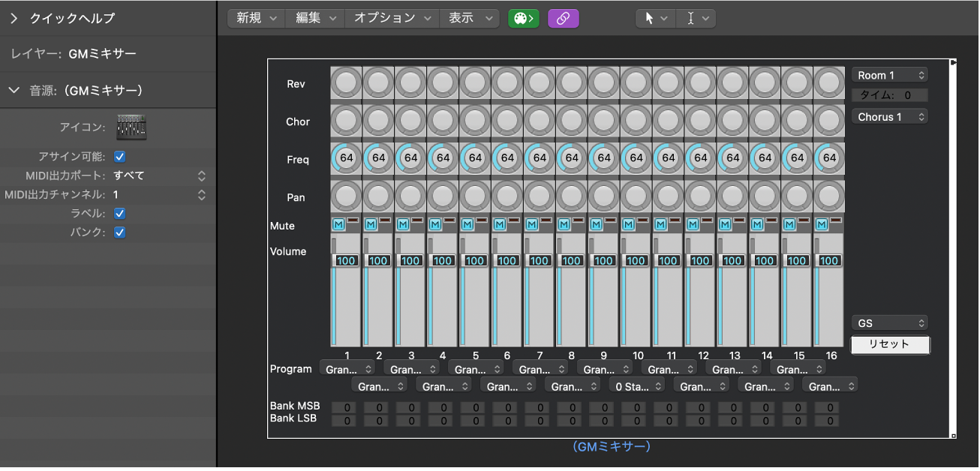Open the Chorus 1 effect dropdown
The width and height of the screenshot is (980, 471).
click(x=890, y=116)
